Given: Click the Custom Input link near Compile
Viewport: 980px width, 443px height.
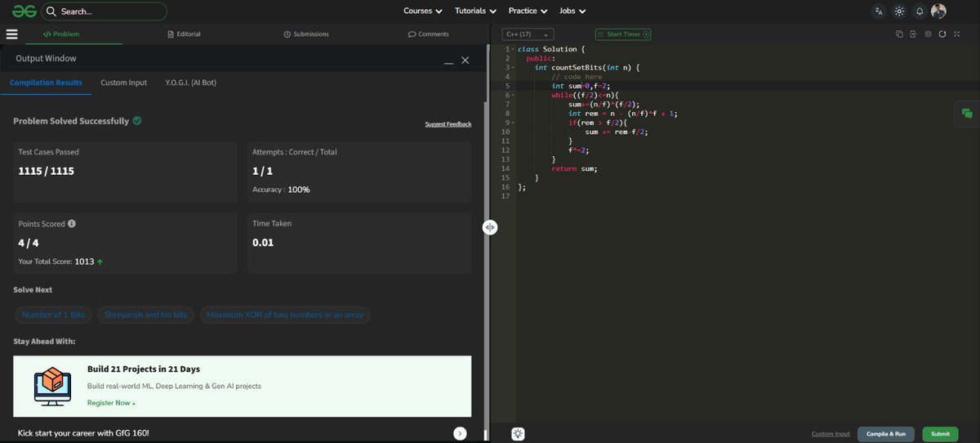Looking at the screenshot, I should 831,434.
